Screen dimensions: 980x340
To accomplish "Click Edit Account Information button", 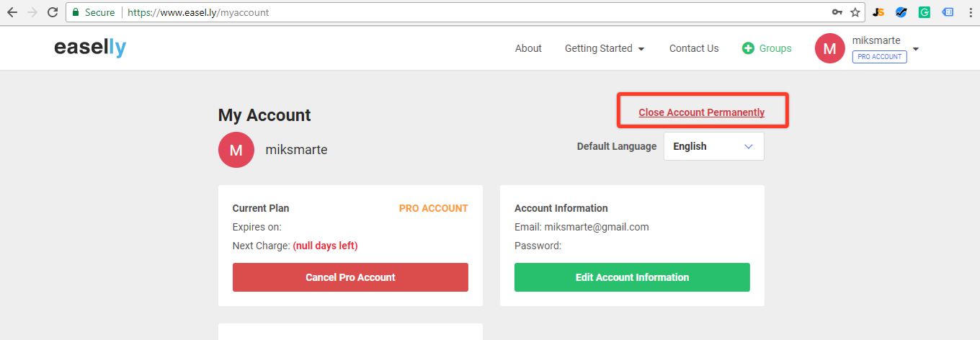I will [632, 277].
